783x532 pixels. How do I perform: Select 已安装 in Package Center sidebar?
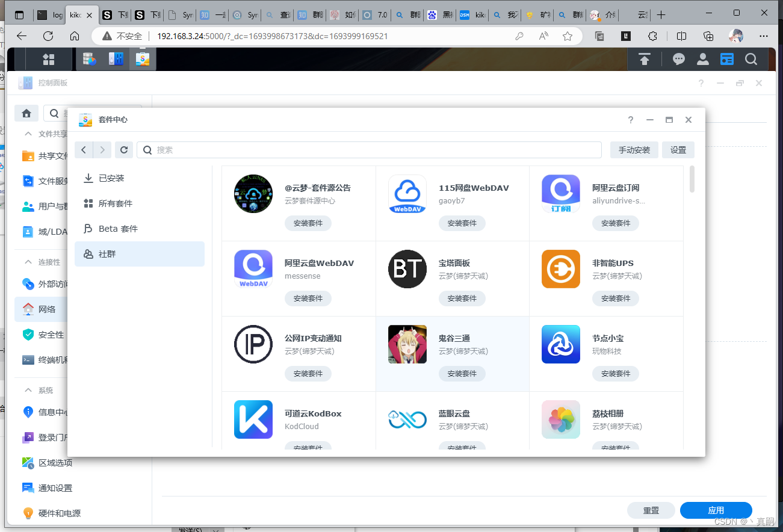coord(140,178)
